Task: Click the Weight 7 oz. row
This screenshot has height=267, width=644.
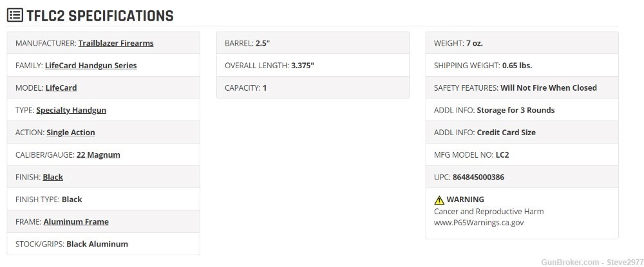Action: point(522,43)
